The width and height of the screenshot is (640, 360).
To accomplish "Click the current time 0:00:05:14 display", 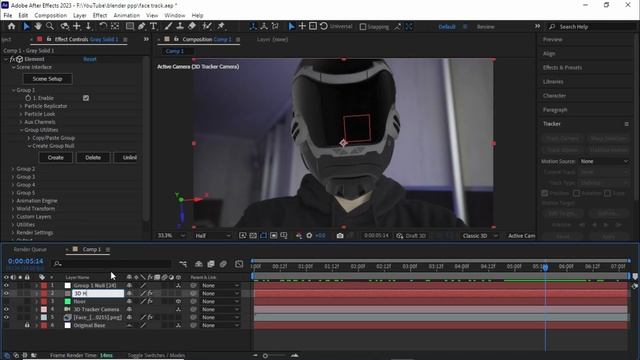I will [x=25, y=261].
